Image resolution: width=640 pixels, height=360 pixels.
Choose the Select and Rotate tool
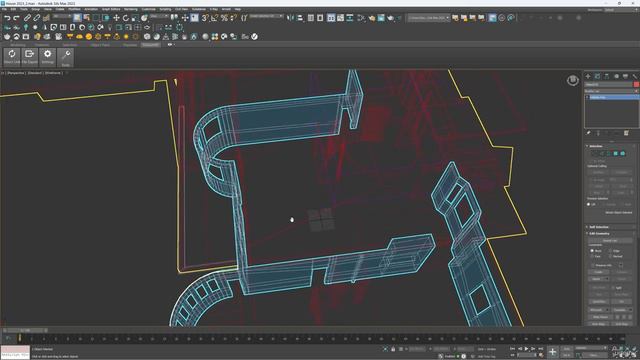coord(126,18)
